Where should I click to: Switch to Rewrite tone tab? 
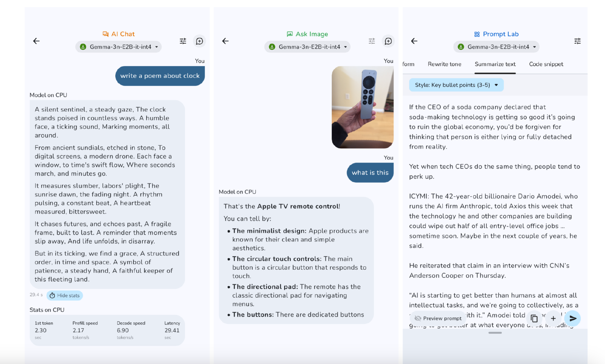[444, 64]
